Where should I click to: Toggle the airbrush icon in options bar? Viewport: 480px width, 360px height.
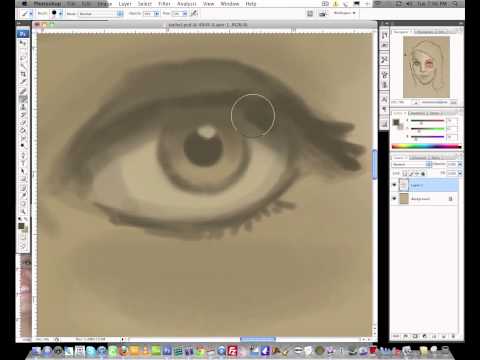point(194,14)
